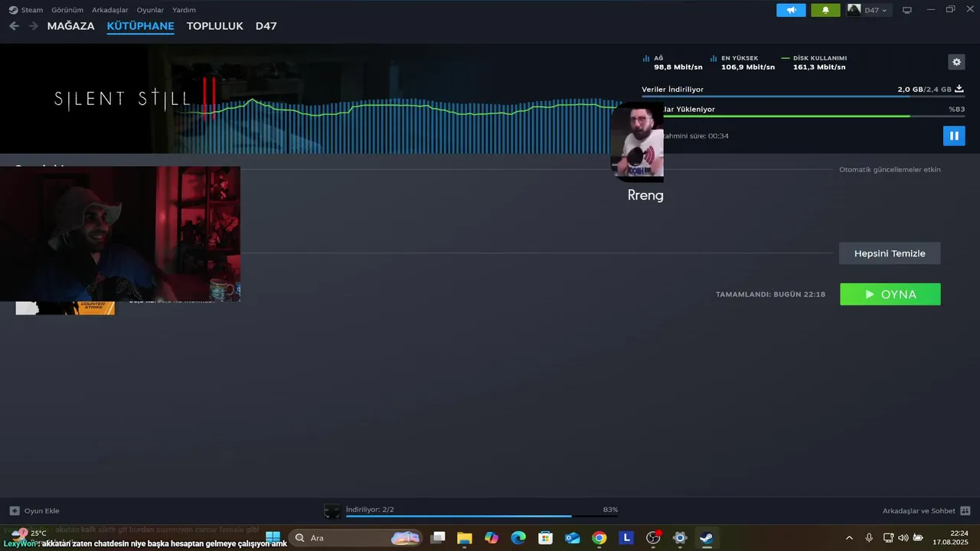Open OBS Studio from the taskbar

653,538
